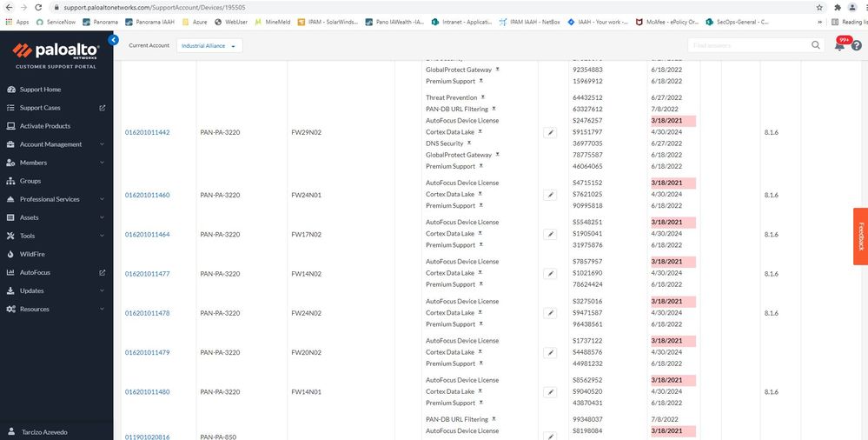Reload the page in the browser

[x=38, y=7]
